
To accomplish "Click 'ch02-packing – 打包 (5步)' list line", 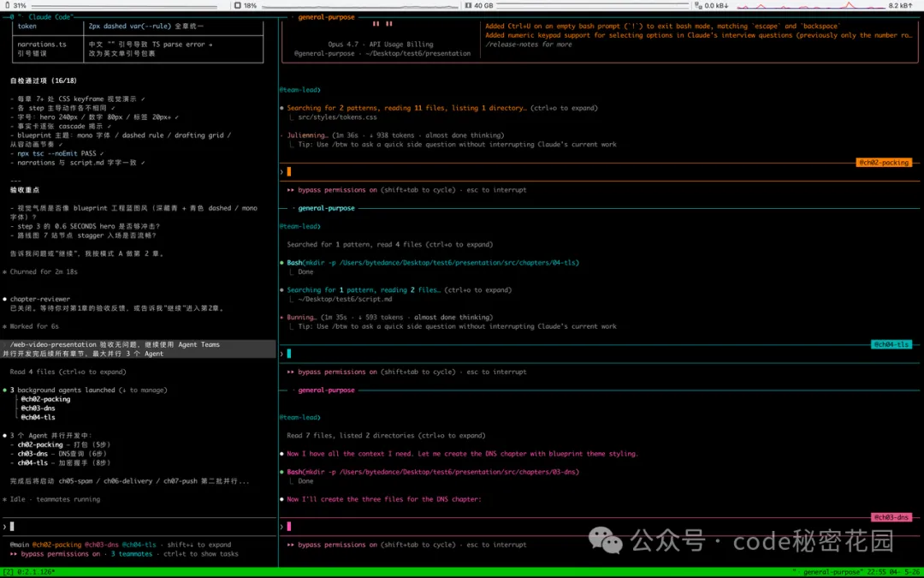I will pyautogui.click(x=63, y=444).
